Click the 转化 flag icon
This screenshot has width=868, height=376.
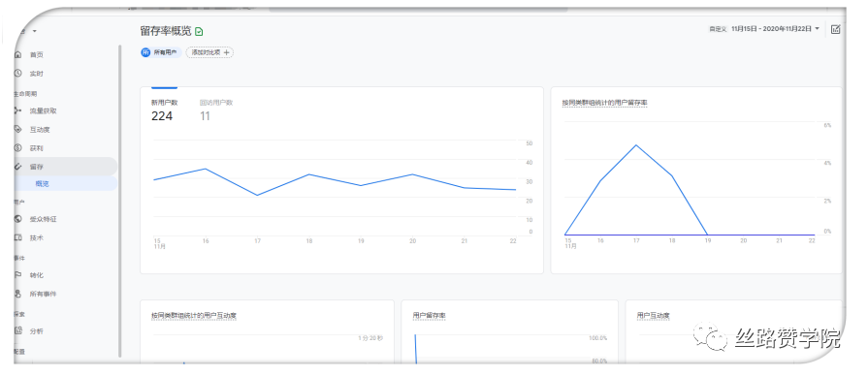(18, 275)
